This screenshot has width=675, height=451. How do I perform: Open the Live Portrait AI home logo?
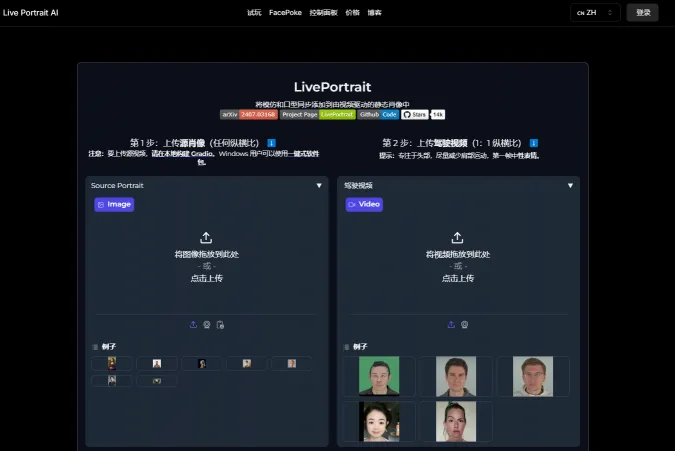(x=31, y=13)
